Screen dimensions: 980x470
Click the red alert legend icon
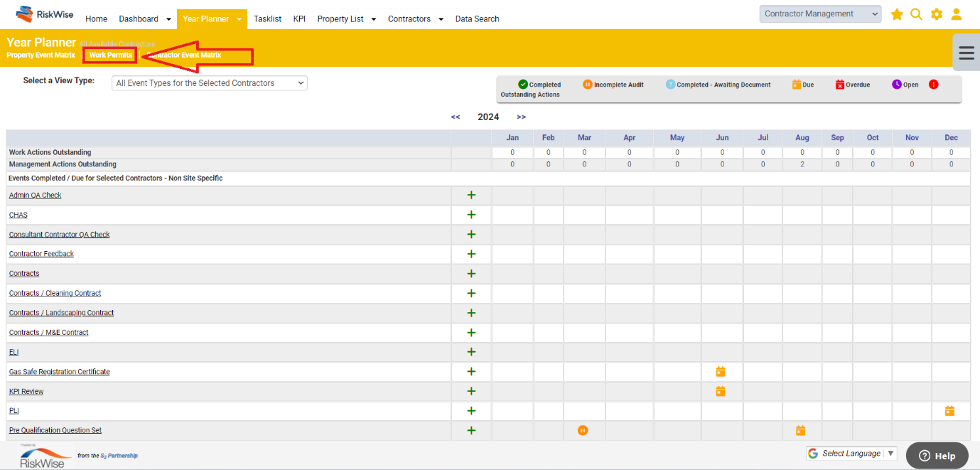point(933,84)
